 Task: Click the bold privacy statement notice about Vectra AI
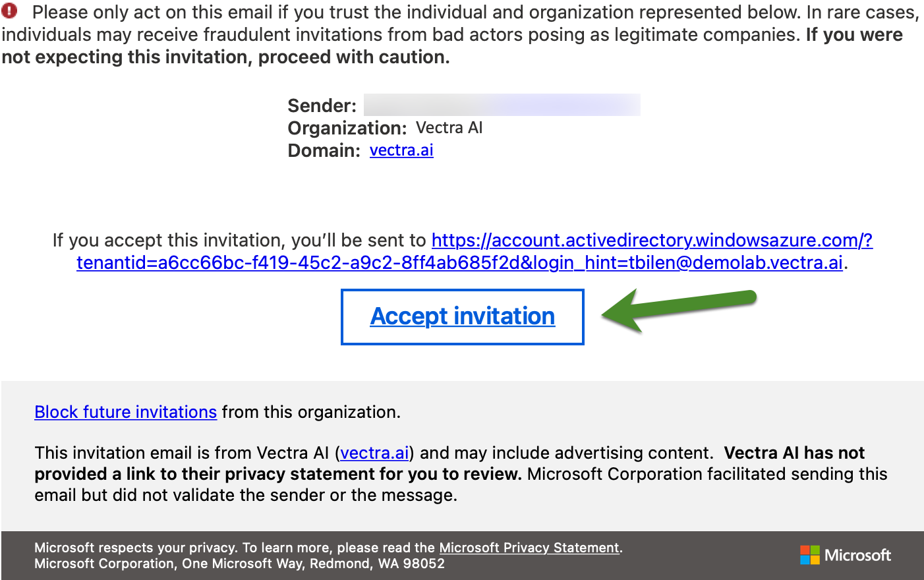click(x=277, y=474)
